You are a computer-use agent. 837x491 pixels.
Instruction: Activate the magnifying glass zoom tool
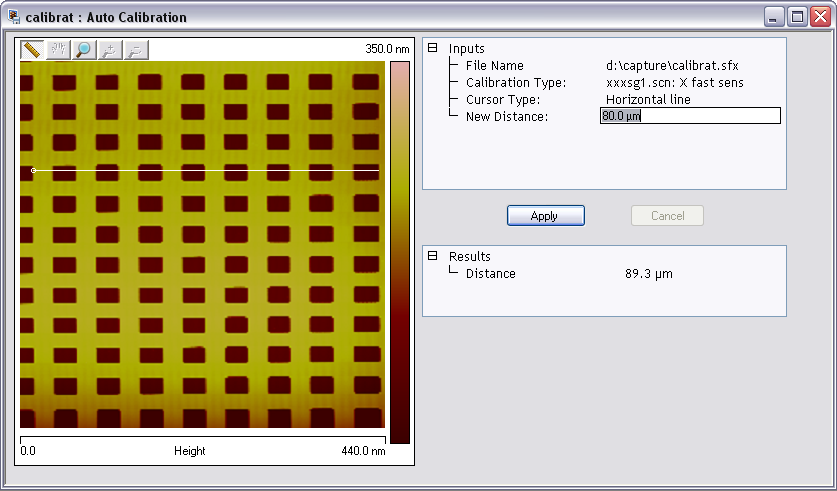coord(84,49)
